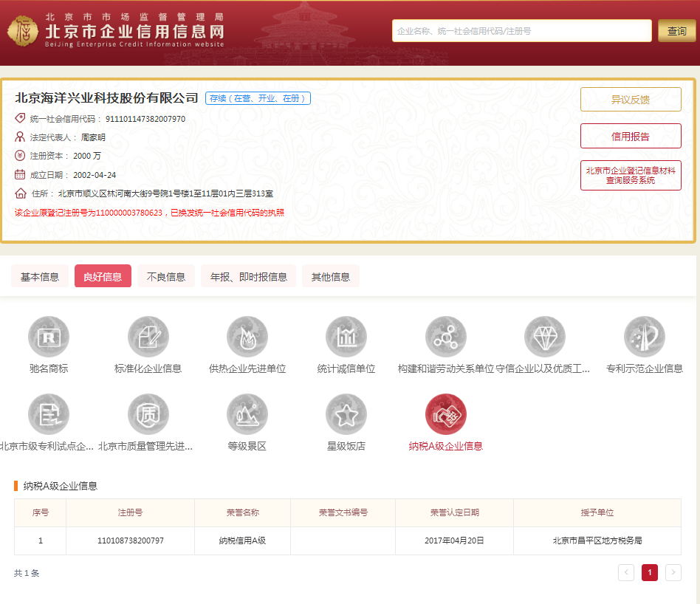Open the 标准化企业信息 icon
The width and height of the screenshot is (700, 604).
pos(148,337)
